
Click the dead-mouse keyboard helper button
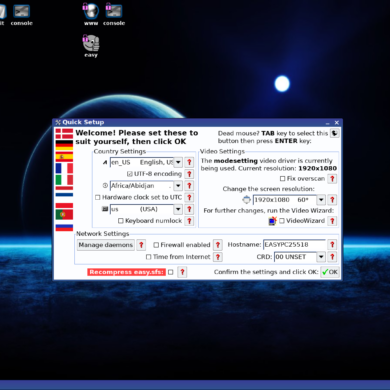click(x=335, y=133)
